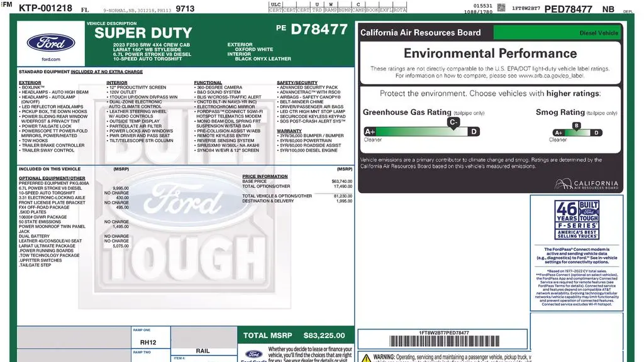
Task: Click the www.arb.ca.gov/ep_label web address
Action: [x=551, y=76]
